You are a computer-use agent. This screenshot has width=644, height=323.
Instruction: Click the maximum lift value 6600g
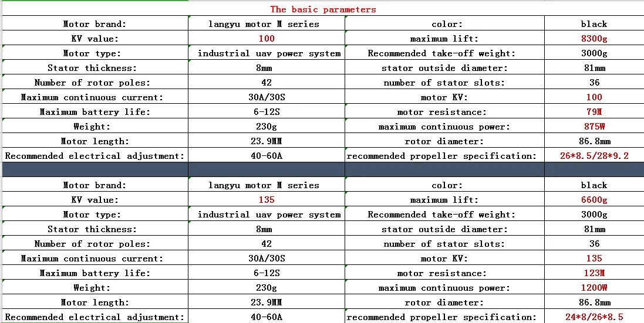[594, 200]
